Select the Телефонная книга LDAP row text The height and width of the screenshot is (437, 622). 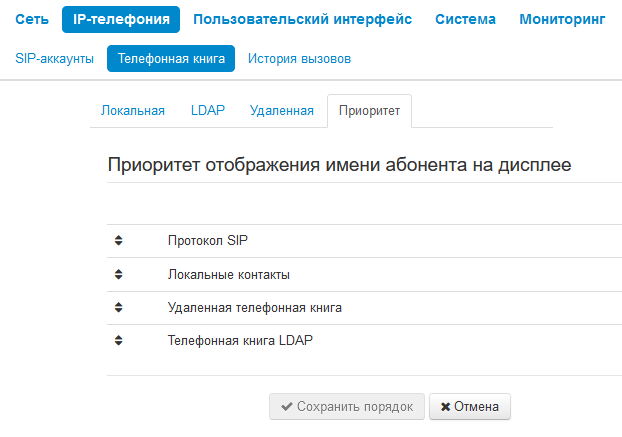241,341
